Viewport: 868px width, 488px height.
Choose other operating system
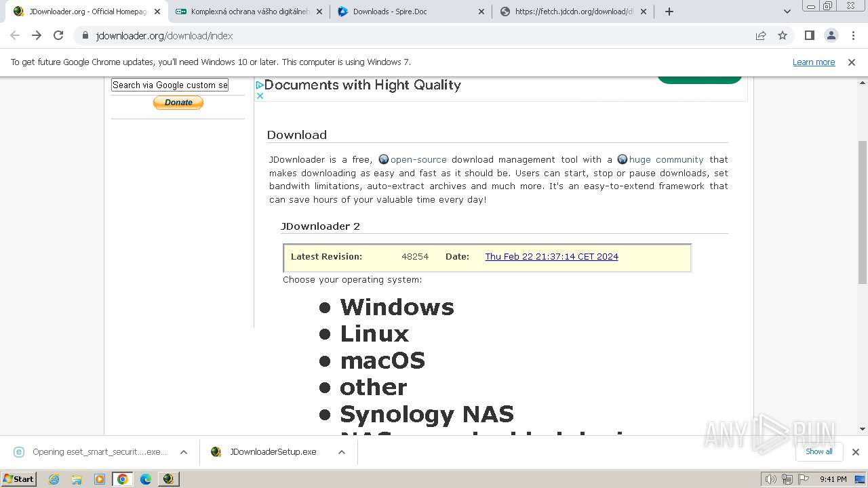(x=374, y=387)
